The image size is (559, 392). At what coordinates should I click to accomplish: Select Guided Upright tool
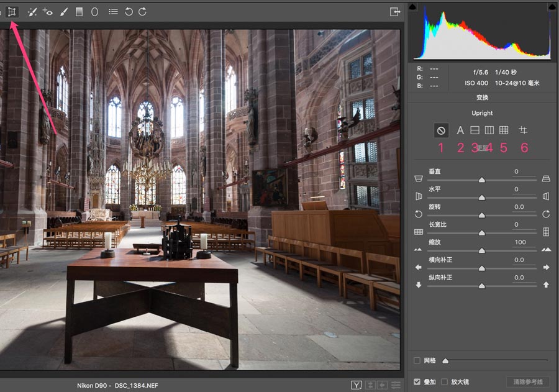pyautogui.click(x=523, y=130)
